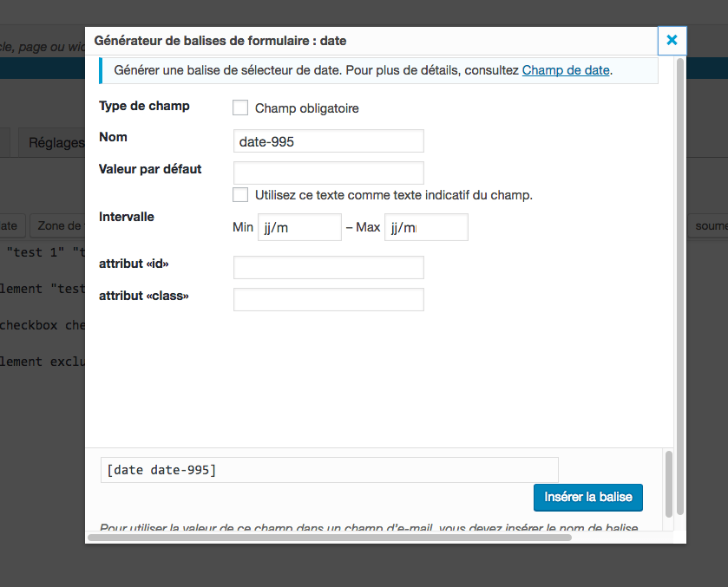
Task: Close the tag generator dialog
Action: (x=672, y=40)
